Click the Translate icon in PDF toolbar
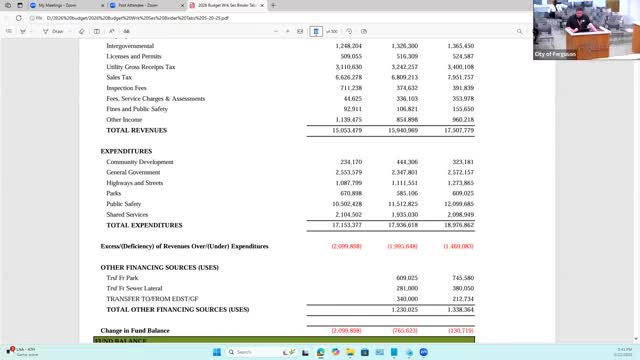The width and height of the screenshot is (640, 360). 127,31
